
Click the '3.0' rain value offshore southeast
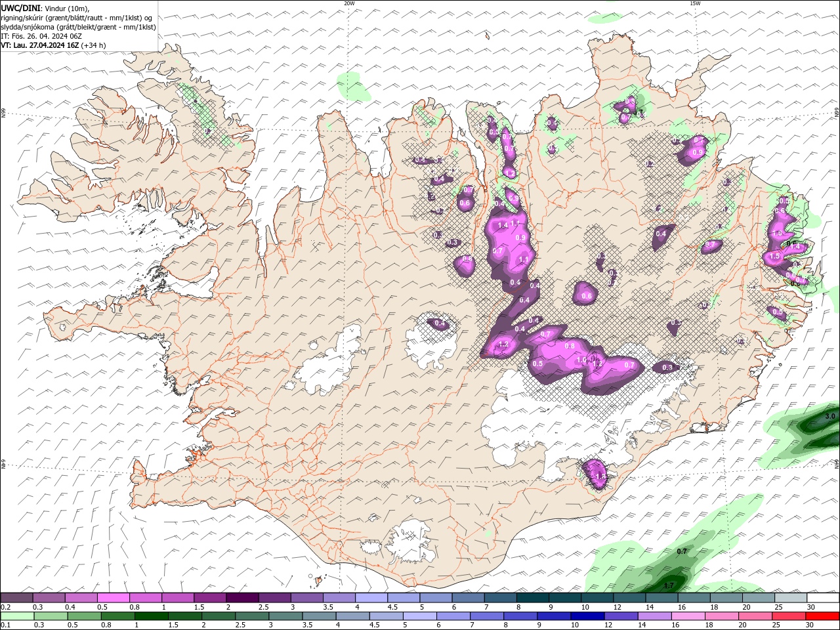830,416
